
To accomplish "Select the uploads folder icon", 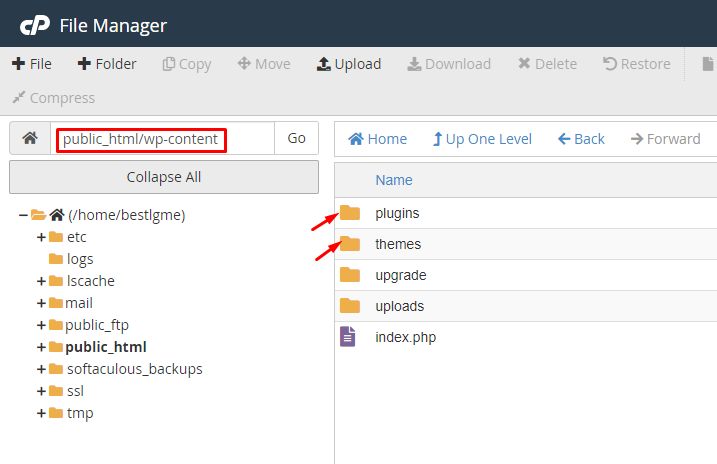I will pyautogui.click(x=350, y=306).
